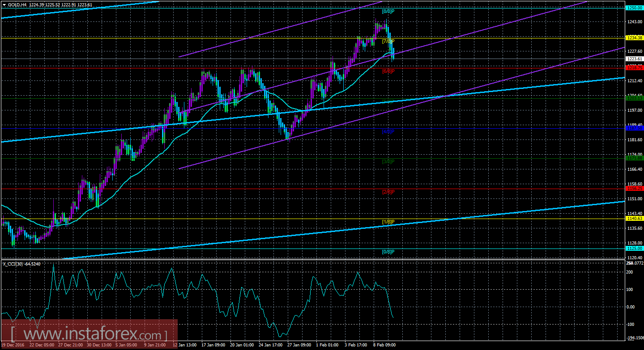
Task: Click the 200 level on CCI scale
Action: 631,272
